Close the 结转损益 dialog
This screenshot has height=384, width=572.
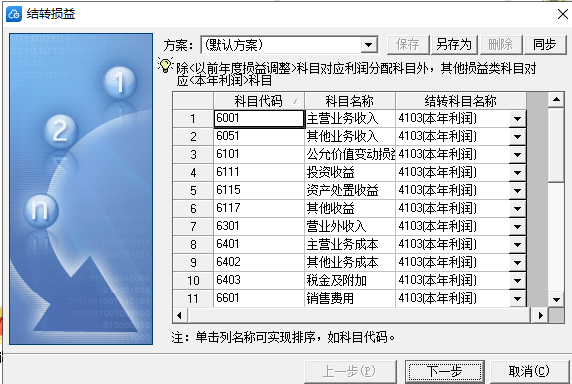563,14
